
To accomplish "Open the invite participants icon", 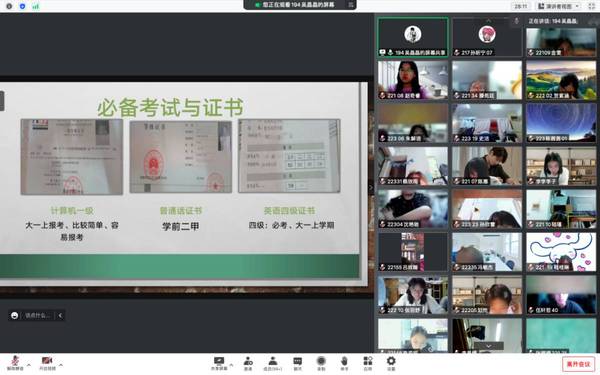I will click(x=248, y=363).
